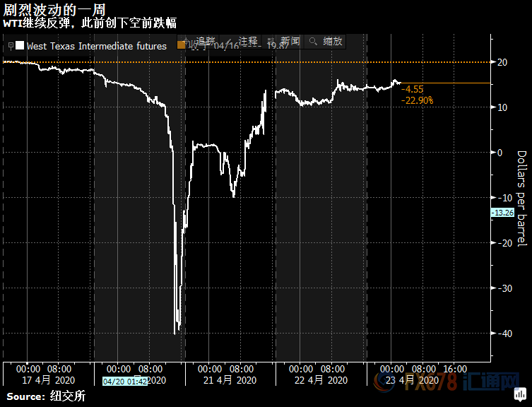532x407 pixels.
Task: Click the 16:00 time label on x-axis
Action: click(x=455, y=369)
